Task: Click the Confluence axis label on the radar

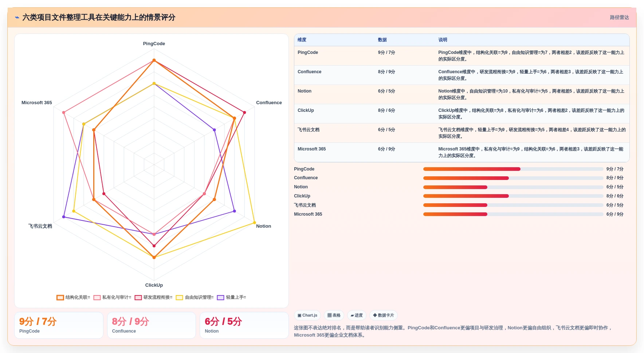Action: pos(269,103)
